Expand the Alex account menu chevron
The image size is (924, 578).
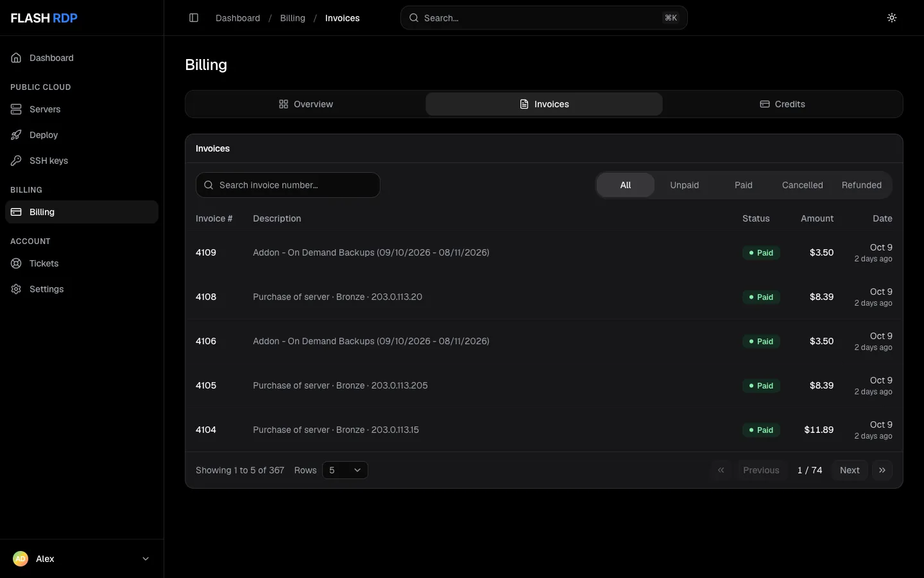(146, 559)
